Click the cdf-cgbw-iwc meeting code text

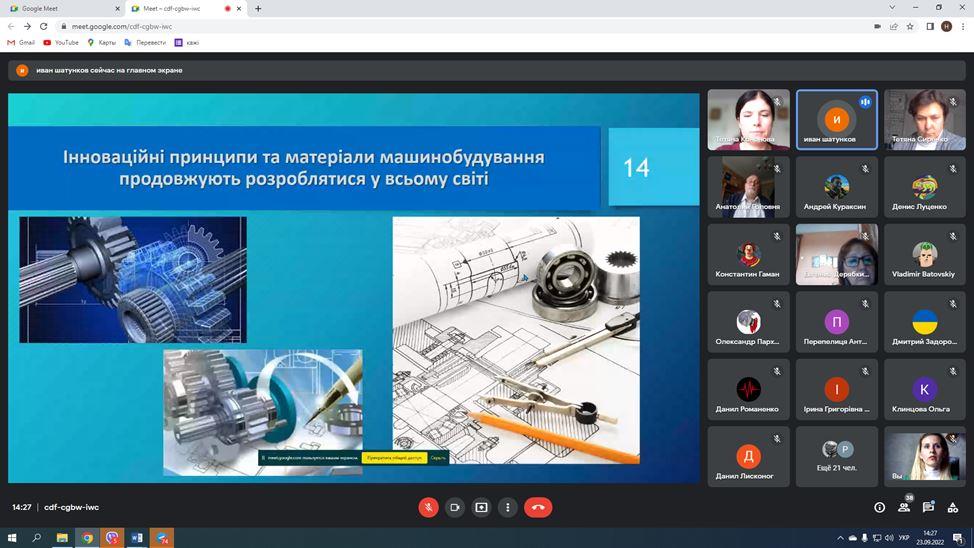coord(71,507)
